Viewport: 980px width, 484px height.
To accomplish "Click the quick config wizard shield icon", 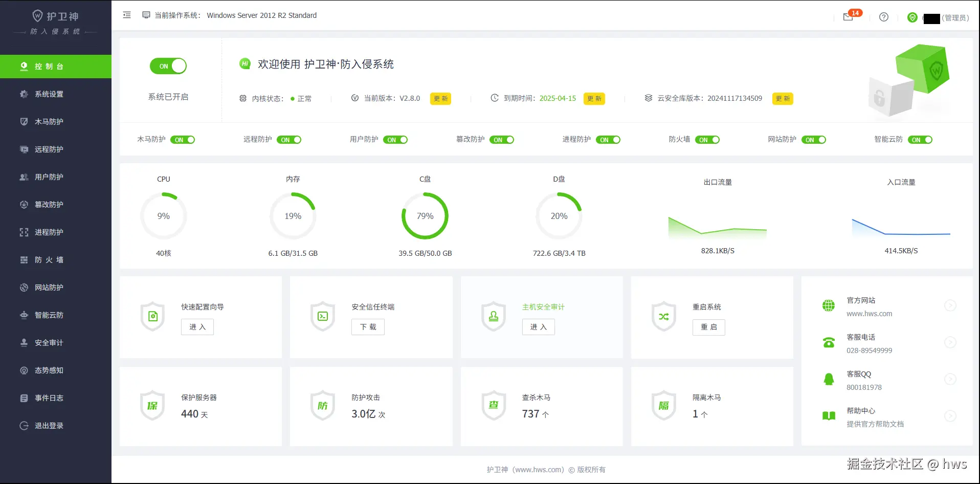I will [x=152, y=316].
